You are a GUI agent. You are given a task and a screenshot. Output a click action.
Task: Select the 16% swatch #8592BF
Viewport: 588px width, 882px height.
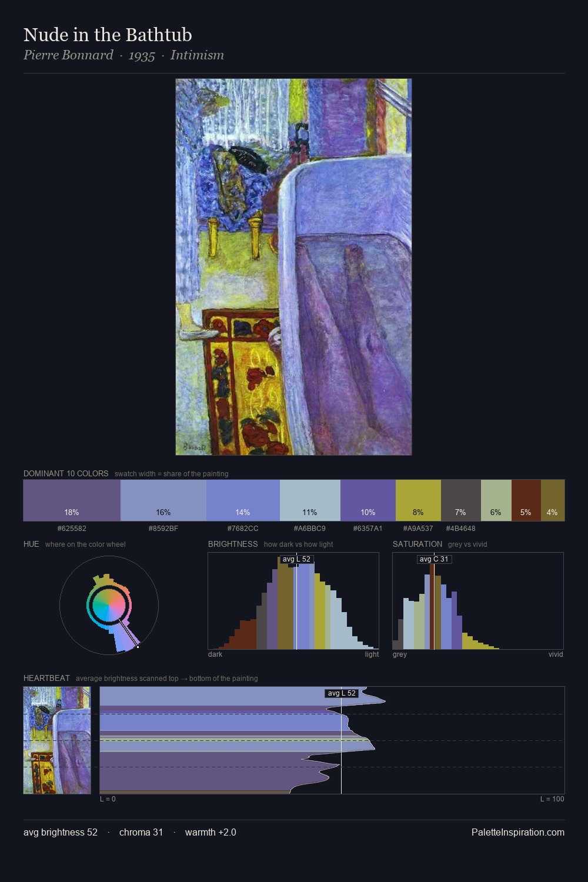163,500
